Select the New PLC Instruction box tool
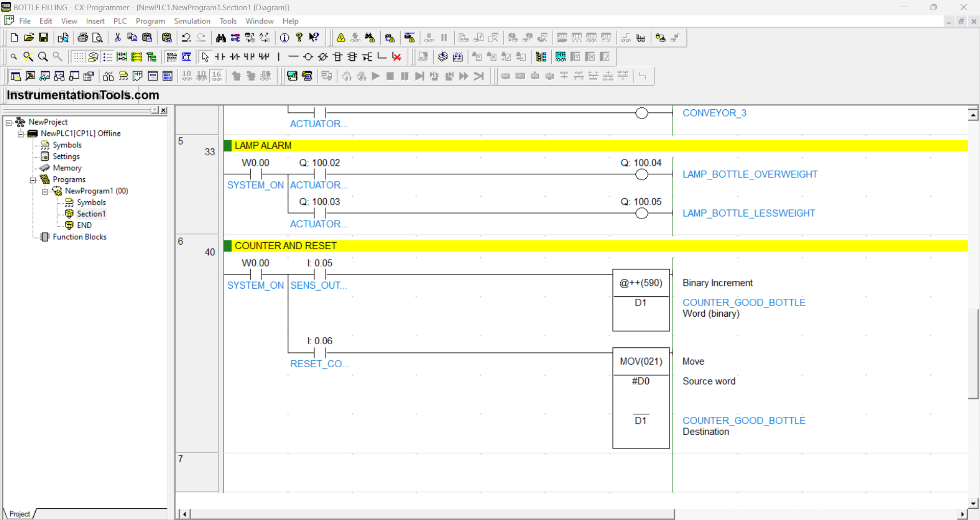 [x=337, y=57]
